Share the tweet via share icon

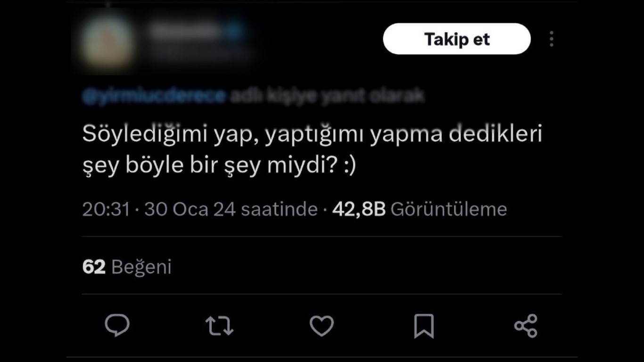point(526,324)
